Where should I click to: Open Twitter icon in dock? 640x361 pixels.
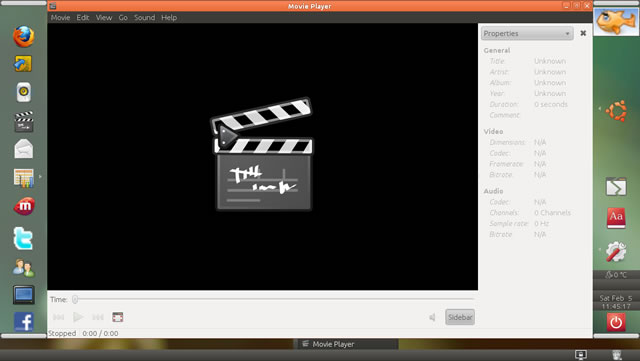(23, 238)
